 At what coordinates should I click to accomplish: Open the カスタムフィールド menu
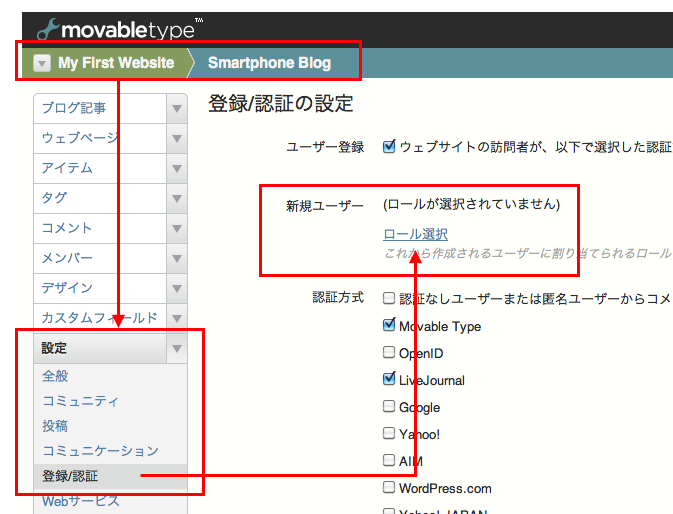(x=100, y=318)
